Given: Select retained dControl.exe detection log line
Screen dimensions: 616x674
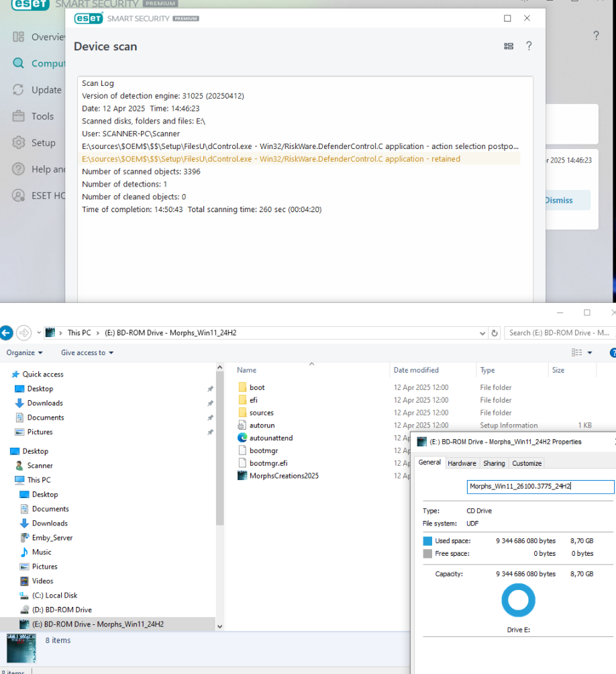Looking at the screenshot, I should point(301,158).
